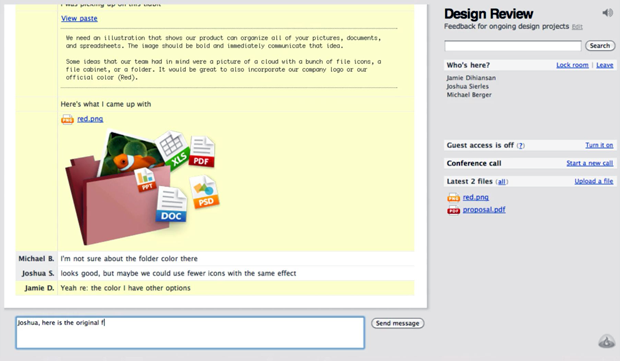Focus the room search input field
The image size is (620, 361).
coord(512,46)
